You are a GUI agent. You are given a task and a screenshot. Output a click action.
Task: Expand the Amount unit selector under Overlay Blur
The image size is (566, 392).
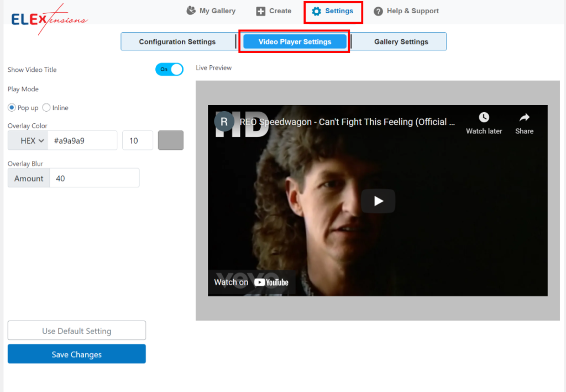click(28, 178)
